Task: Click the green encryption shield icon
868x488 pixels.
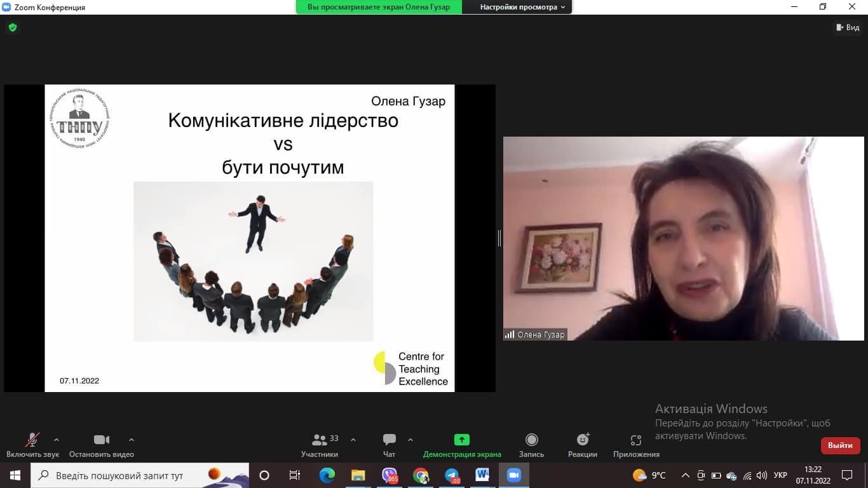Action: coord(12,27)
